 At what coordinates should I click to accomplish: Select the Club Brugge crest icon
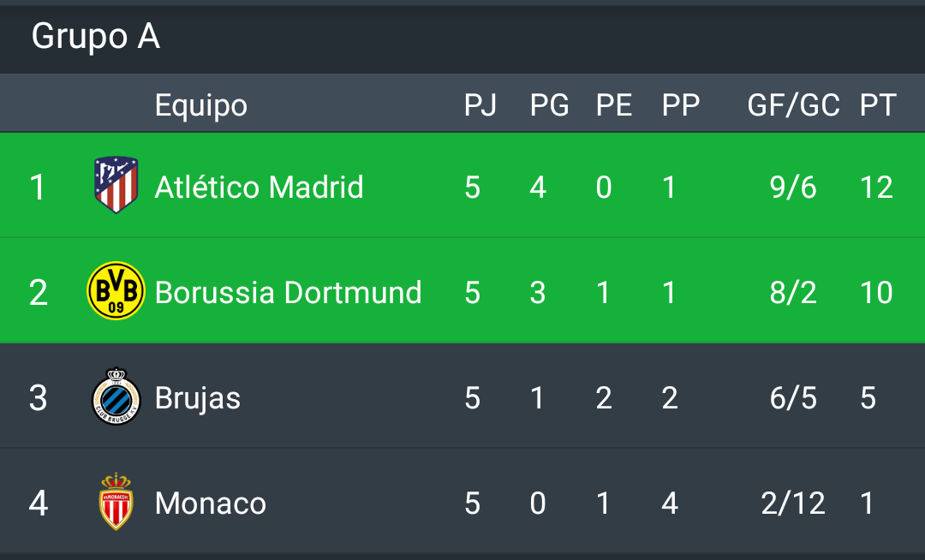coord(116,396)
